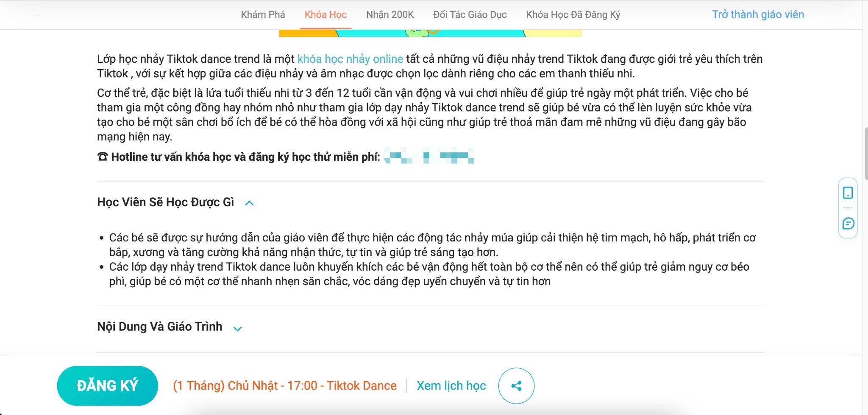
Task: View 'Khóa Học Đã Đăng Ký' from the navbar
Action: [573, 14]
